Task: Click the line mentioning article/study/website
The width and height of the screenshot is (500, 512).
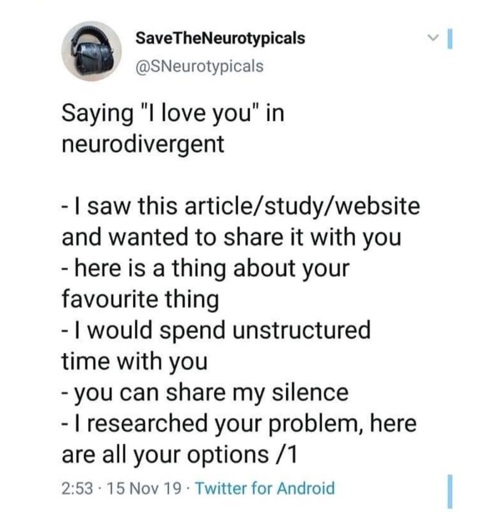Action: pos(241,206)
